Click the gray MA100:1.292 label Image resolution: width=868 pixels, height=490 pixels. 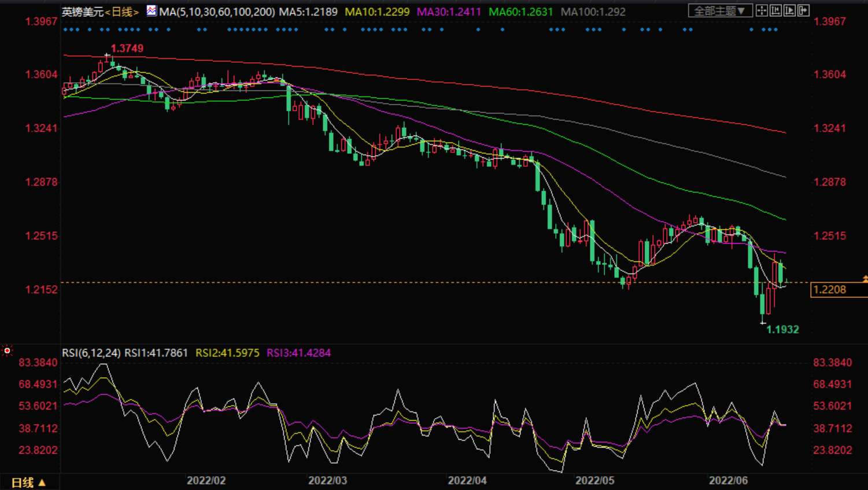pyautogui.click(x=593, y=12)
